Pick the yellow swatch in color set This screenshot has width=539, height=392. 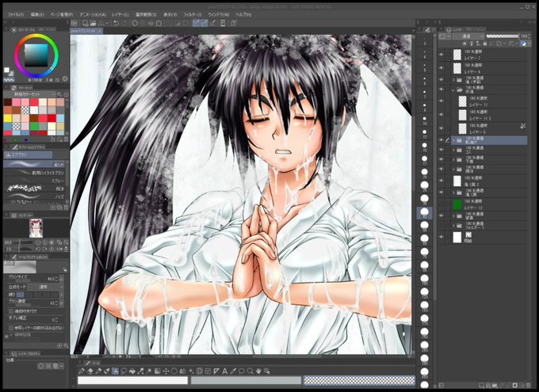[x=8, y=118]
